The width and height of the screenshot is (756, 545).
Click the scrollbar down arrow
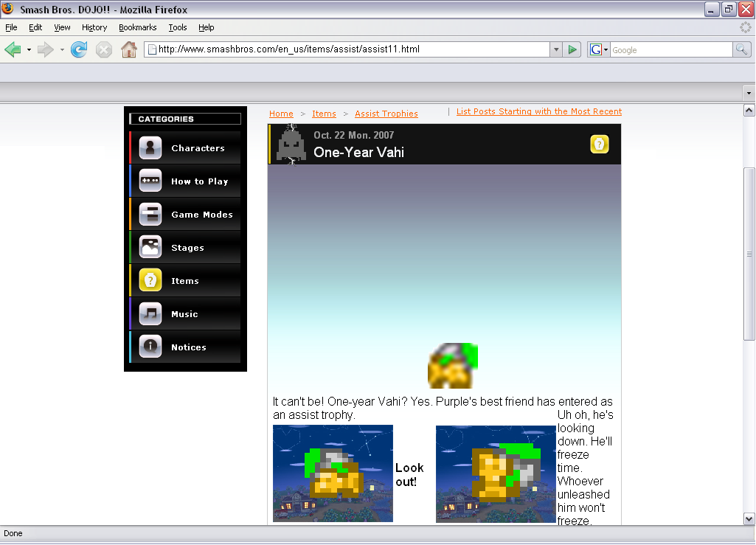(x=749, y=519)
